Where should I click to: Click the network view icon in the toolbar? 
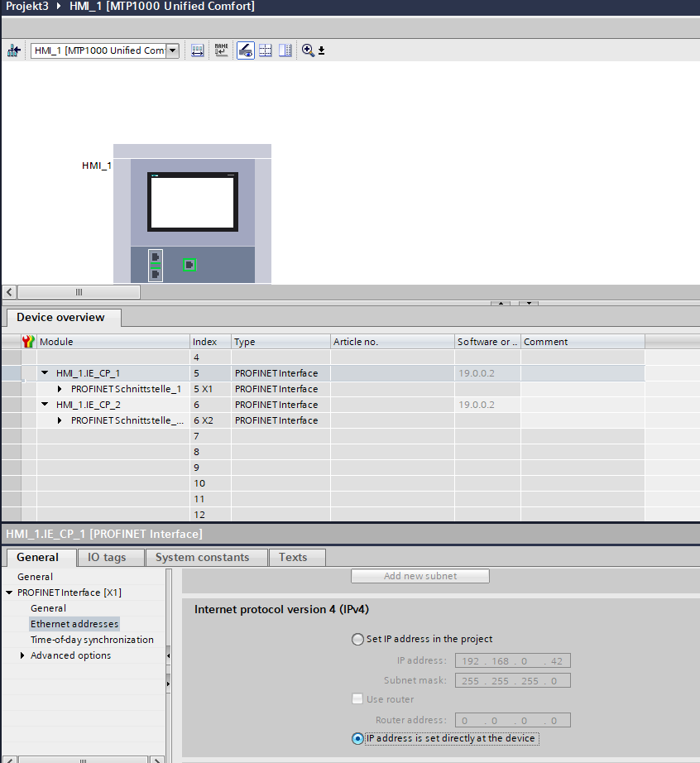pos(14,51)
